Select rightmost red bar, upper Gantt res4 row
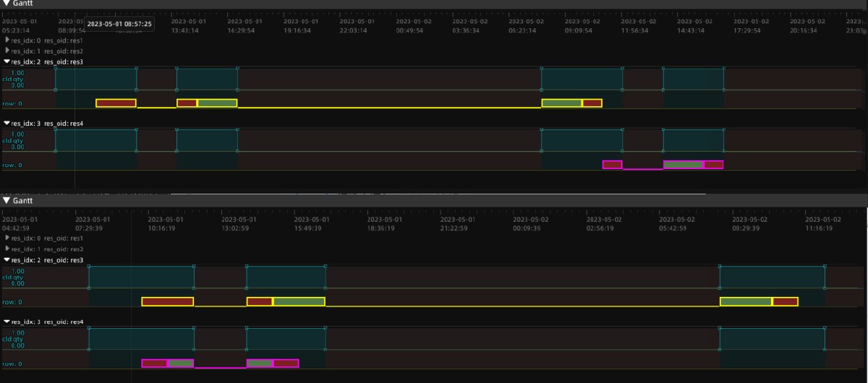 [x=714, y=165]
